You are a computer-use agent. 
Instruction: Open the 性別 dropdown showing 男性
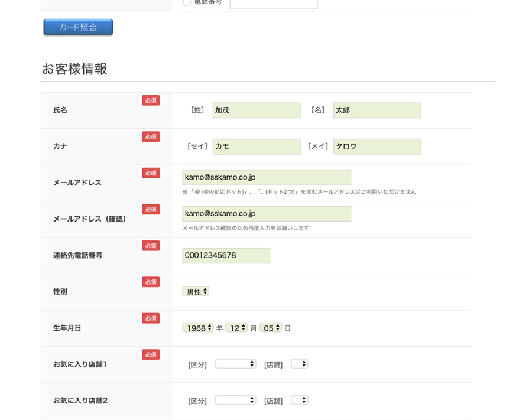(196, 292)
